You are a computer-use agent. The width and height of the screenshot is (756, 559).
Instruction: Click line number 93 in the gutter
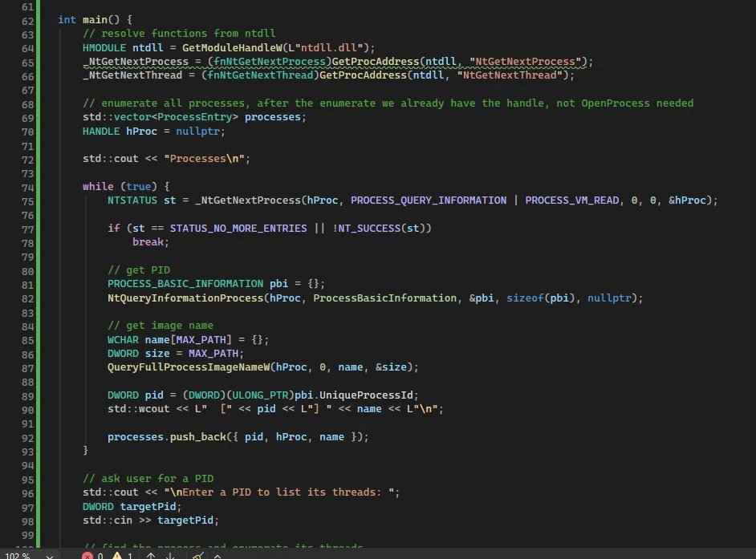pyautogui.click(x=27, y=452)
